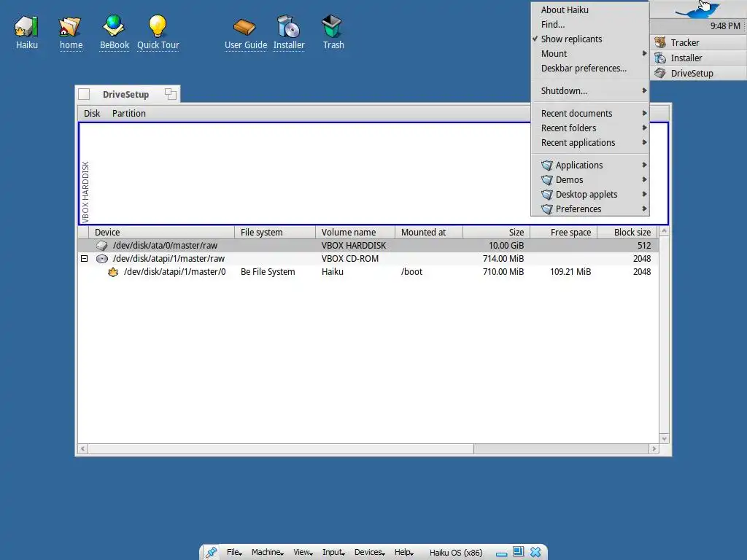The image size is (747, 560).
Task: Select the VBOX HARDDISK disk diagram area
Action: tap(373, 174)
